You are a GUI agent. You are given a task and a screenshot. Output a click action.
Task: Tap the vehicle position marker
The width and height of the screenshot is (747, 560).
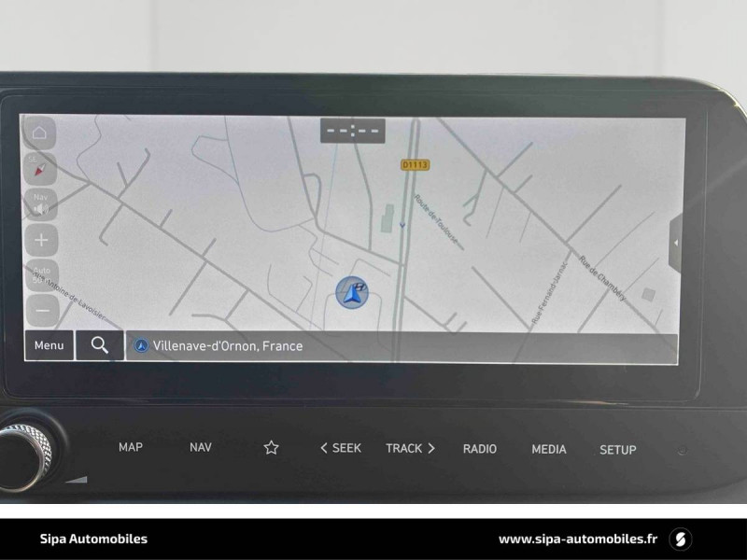coord(352,292)
